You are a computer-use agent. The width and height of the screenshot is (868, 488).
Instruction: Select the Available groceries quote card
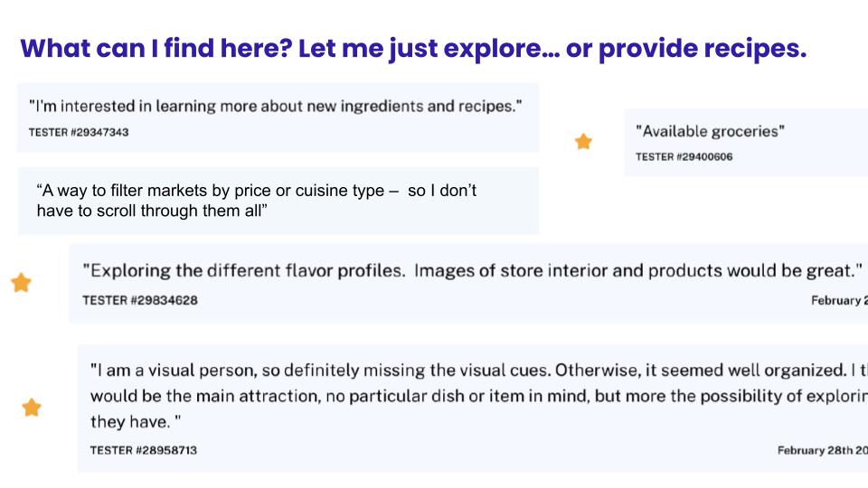tap(746, 143)
